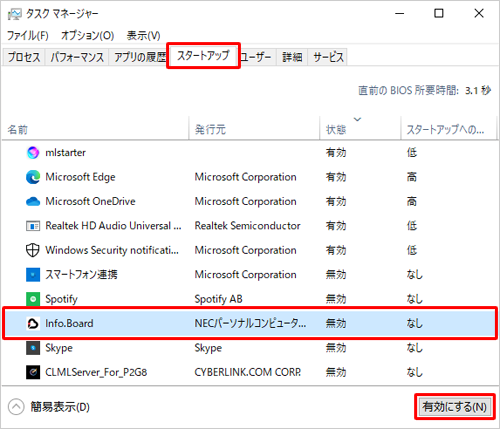The height and width of the screenshot is (429, 500).
Task: Click the sort arrow above 状態 column
Action: [x=357, y=119]
